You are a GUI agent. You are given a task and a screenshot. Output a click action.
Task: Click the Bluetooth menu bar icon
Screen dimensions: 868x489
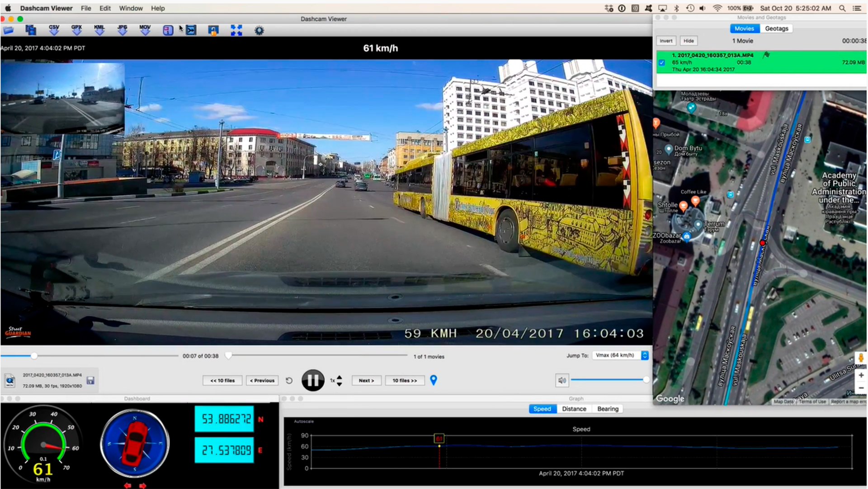677,8
